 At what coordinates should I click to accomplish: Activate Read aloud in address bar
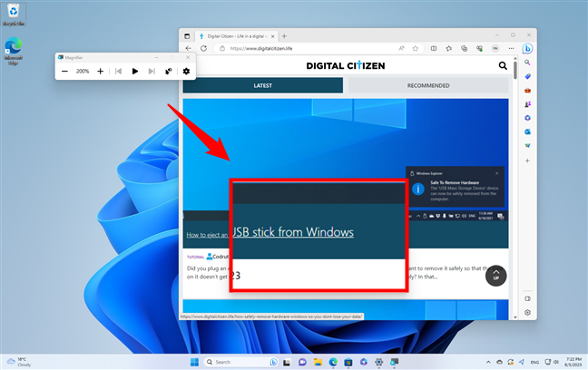pyautogui.click(x=402, y=48)
